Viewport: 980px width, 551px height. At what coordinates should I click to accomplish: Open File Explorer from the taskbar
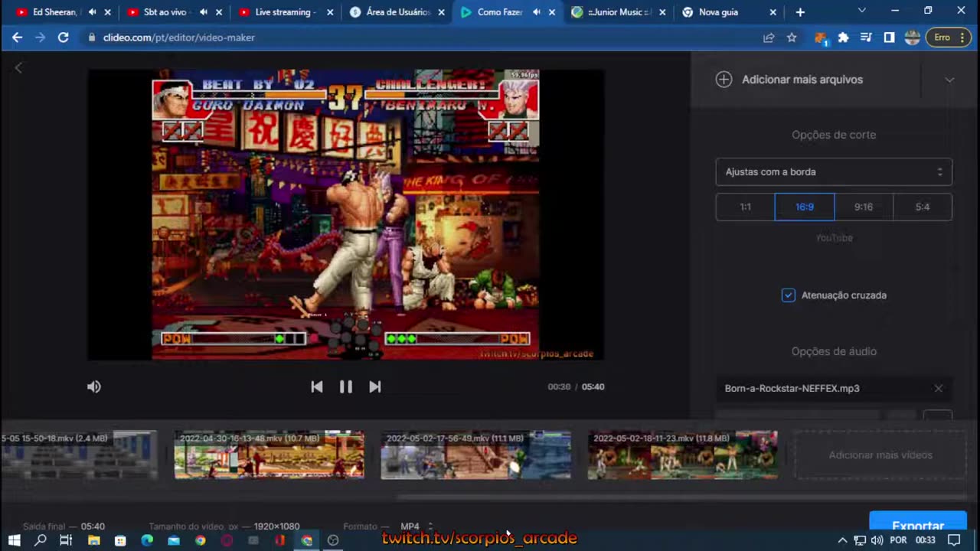pos(93,540)
